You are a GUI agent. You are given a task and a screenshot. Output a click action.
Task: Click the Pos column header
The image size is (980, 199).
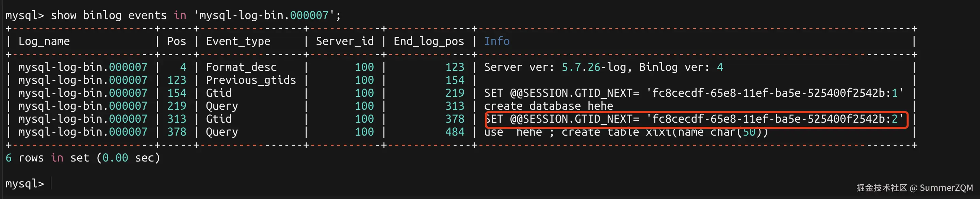[177, 41]
